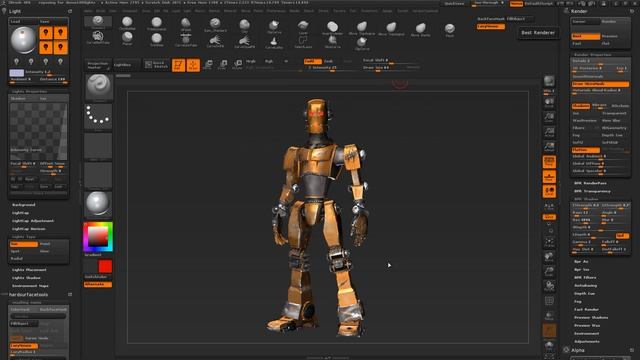Expand the Antialiasing section in the Render palette

tap(585, 286)
